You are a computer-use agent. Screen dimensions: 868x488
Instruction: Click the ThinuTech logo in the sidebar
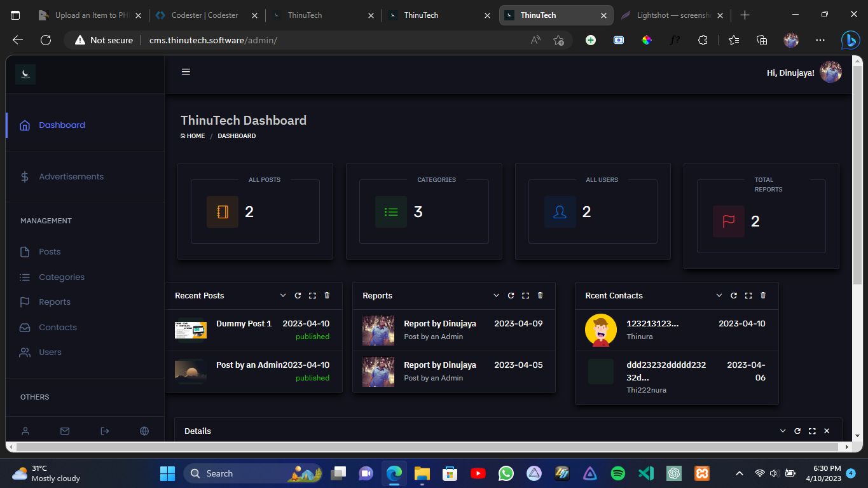tap(25, 74)
